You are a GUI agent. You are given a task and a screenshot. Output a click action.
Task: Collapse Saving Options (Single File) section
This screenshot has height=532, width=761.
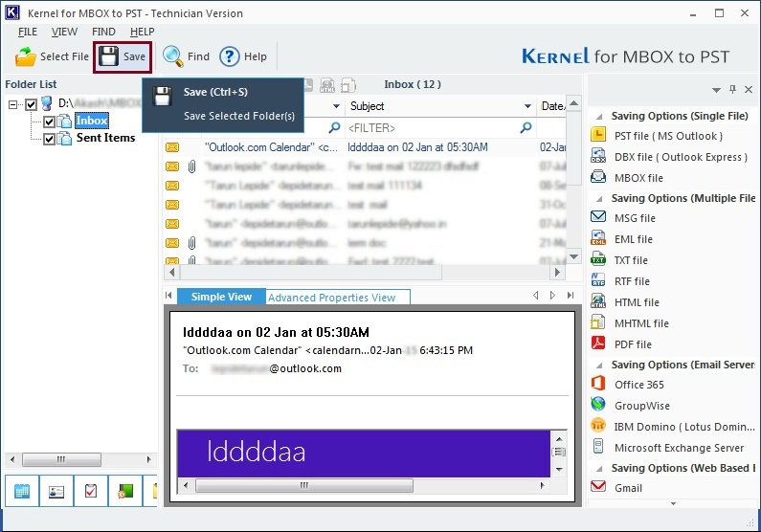click(599, 117)
